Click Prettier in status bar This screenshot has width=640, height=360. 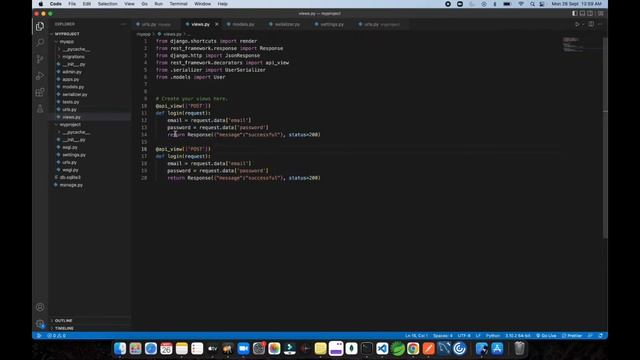[572, 336]
